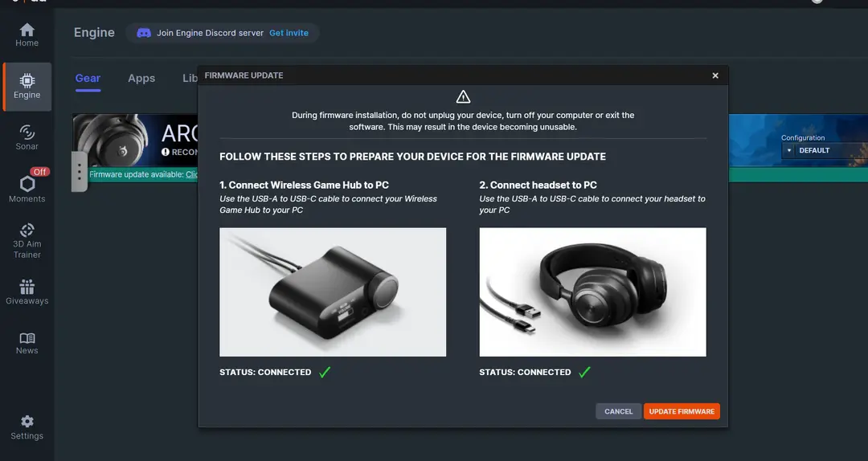Expand the DEFAULT configuration dropdown
This screenshot has height=461, width=868.
coord(824,150)
